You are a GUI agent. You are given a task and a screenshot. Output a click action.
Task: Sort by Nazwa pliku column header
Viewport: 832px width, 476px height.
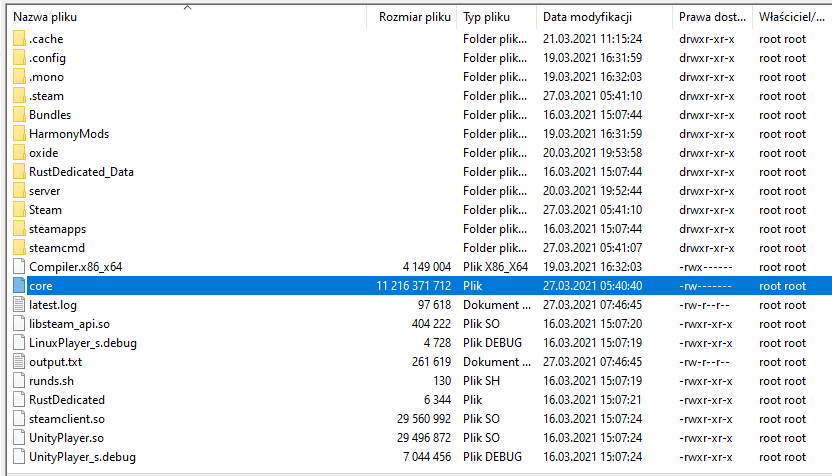[x=187, y=17]
